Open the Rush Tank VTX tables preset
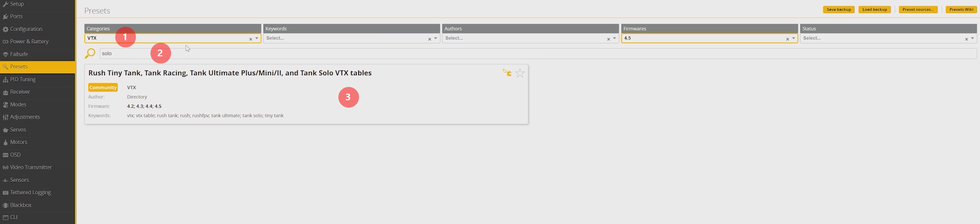 click(230, 73)
